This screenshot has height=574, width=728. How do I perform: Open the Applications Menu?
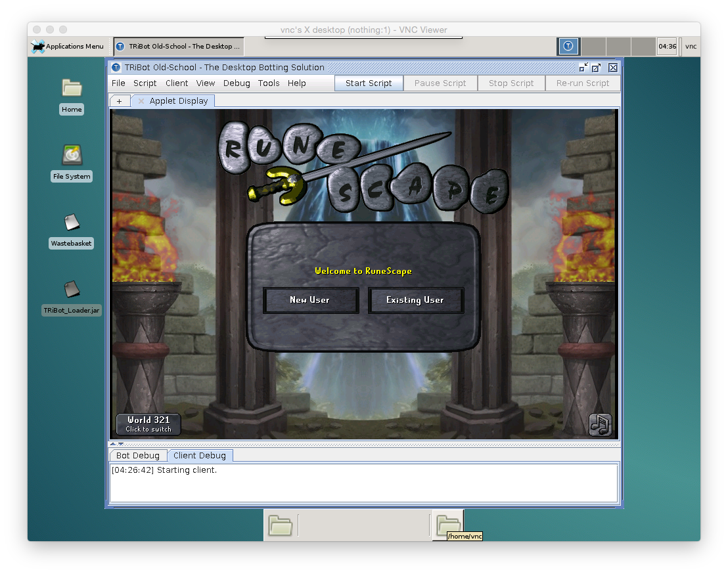[68, 47]
